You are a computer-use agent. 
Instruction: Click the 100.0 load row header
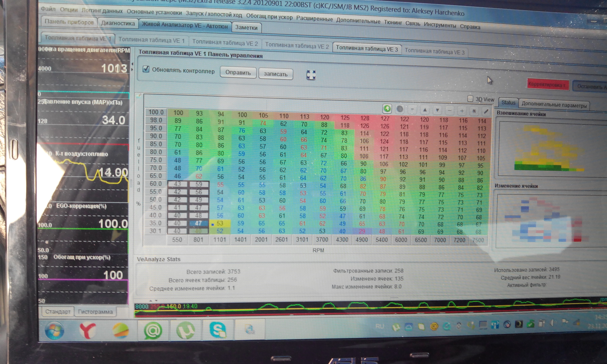pos(156,112)
